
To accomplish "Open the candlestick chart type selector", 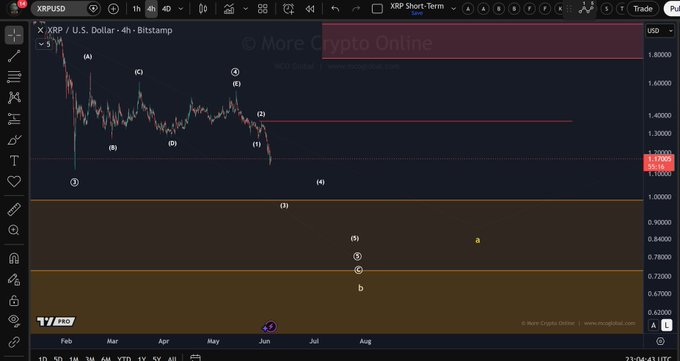I will pyautogui.click(x=203, y=9).
